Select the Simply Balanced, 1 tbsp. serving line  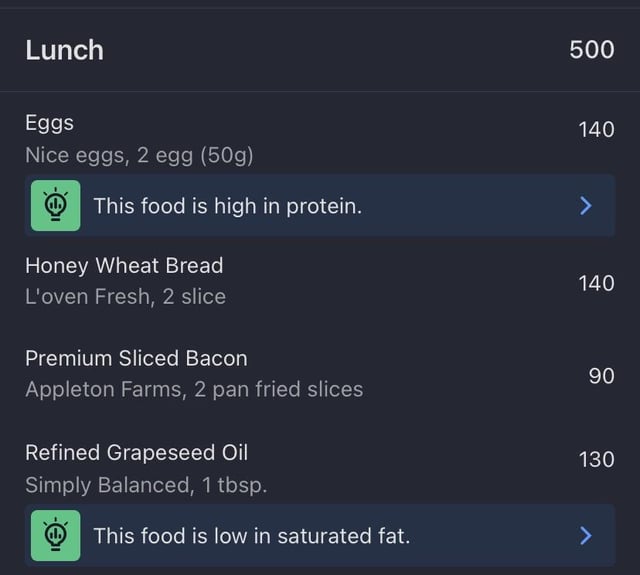tap(146, 485)
